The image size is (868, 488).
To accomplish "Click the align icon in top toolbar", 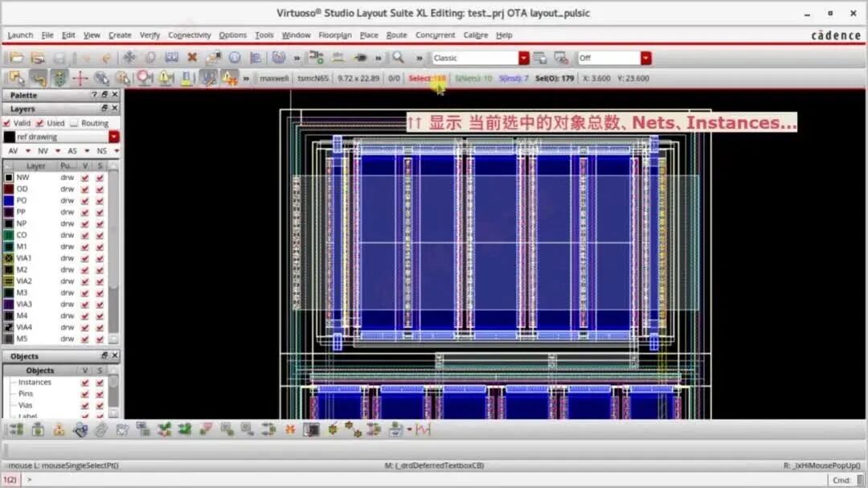I will point(256,58).
